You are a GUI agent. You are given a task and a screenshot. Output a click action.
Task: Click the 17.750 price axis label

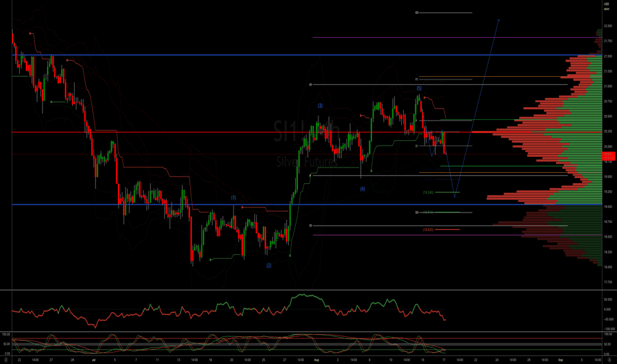pos(608,282)
